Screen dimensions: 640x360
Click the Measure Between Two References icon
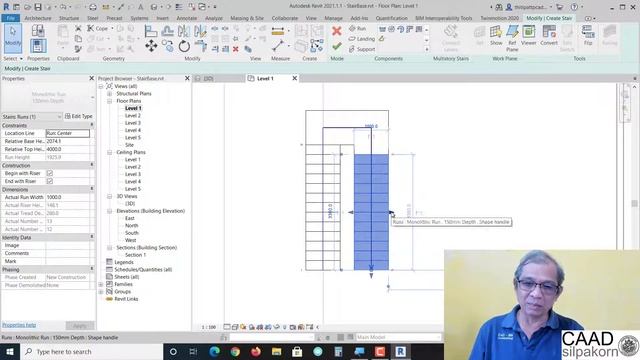(x=278, y=46)
